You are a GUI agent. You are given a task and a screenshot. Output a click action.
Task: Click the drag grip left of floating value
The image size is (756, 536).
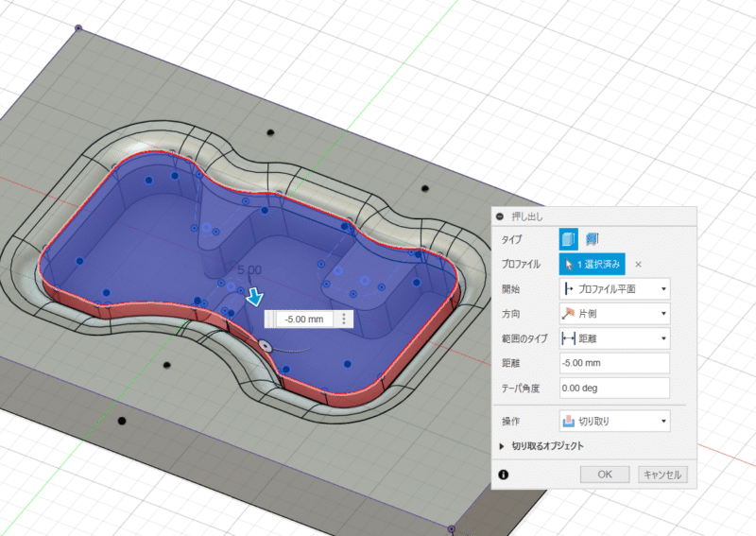pyautogui.click(x=271, y=320)
